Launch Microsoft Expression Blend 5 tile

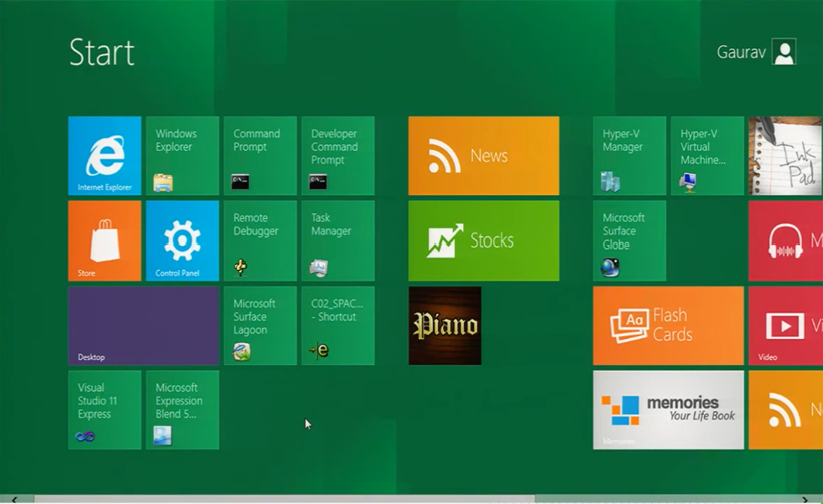point(182,410)
